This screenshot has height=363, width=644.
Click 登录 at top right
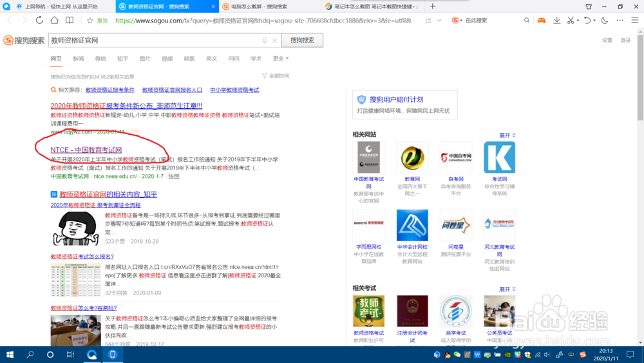click(625, 40)
